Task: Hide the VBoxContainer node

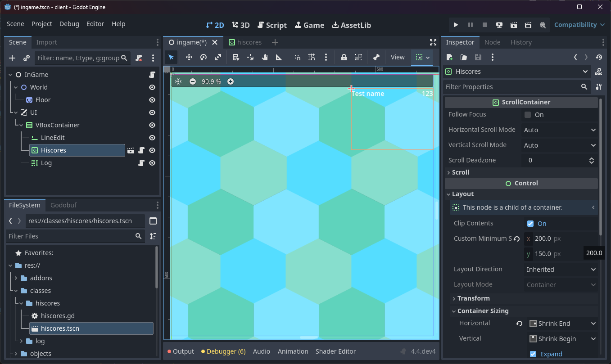Action: (152, 125)
